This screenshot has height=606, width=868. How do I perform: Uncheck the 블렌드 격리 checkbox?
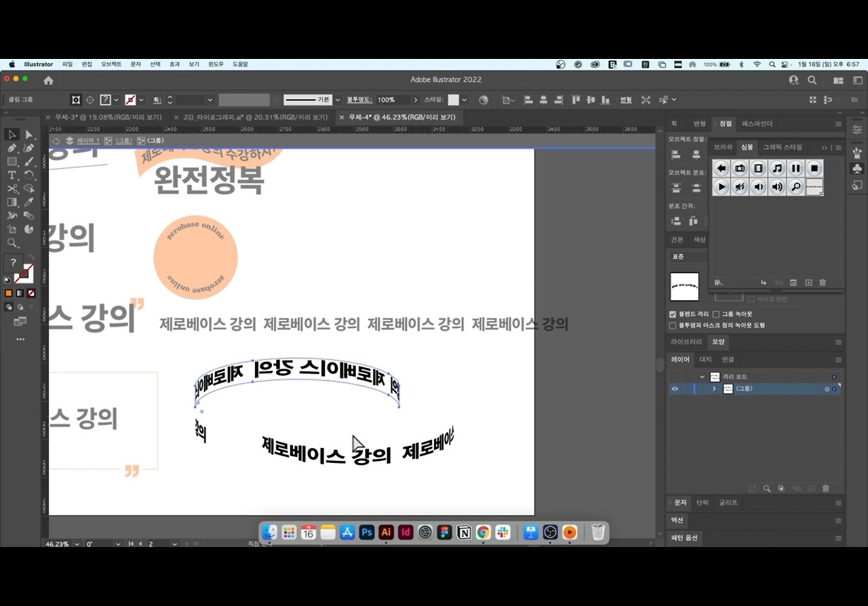pos(673,315)
